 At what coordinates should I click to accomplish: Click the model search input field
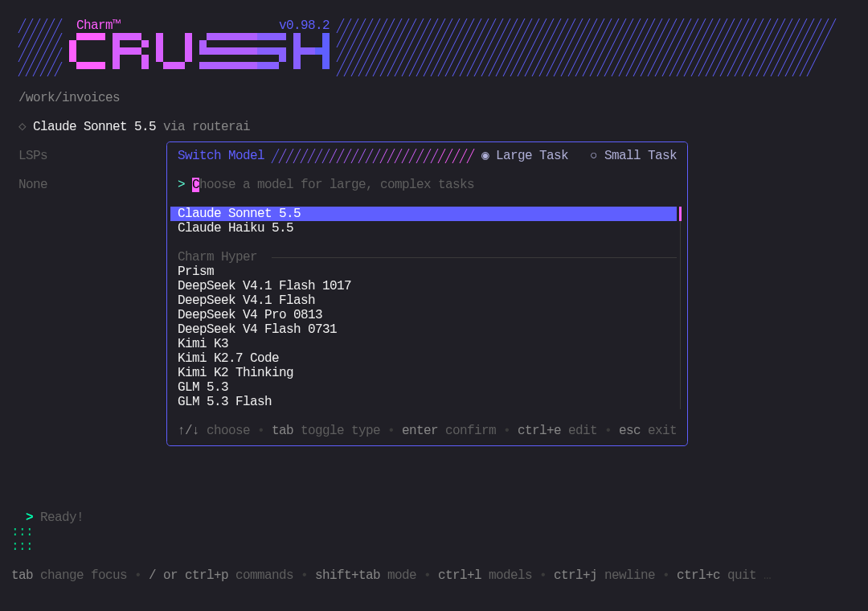(426, 184)
